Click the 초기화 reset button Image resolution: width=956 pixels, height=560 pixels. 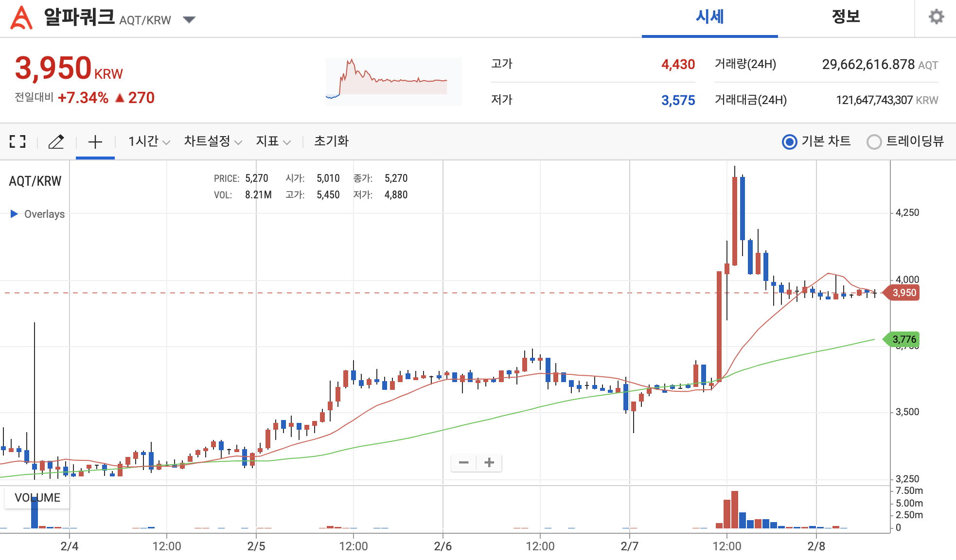[331, 141]
